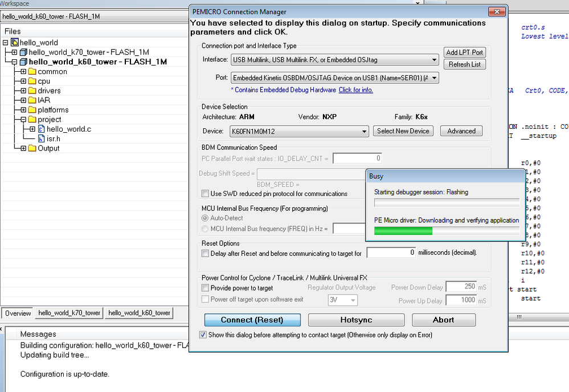Toggle Use SWD reduced pin protocol checkbox
569x392 pixels.
[206, 194]
